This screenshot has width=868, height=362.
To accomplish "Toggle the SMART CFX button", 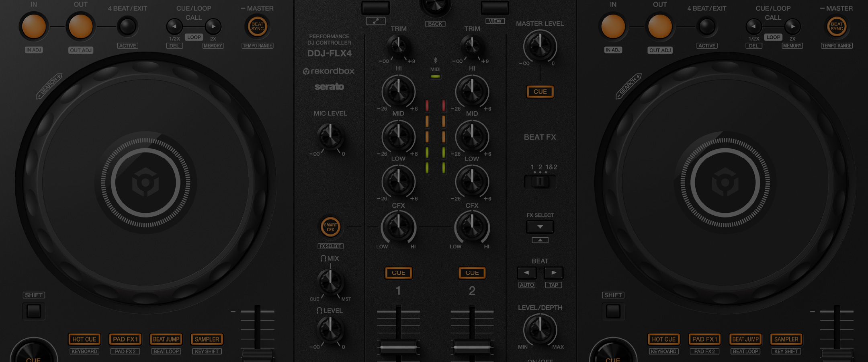I will point(330,227).
